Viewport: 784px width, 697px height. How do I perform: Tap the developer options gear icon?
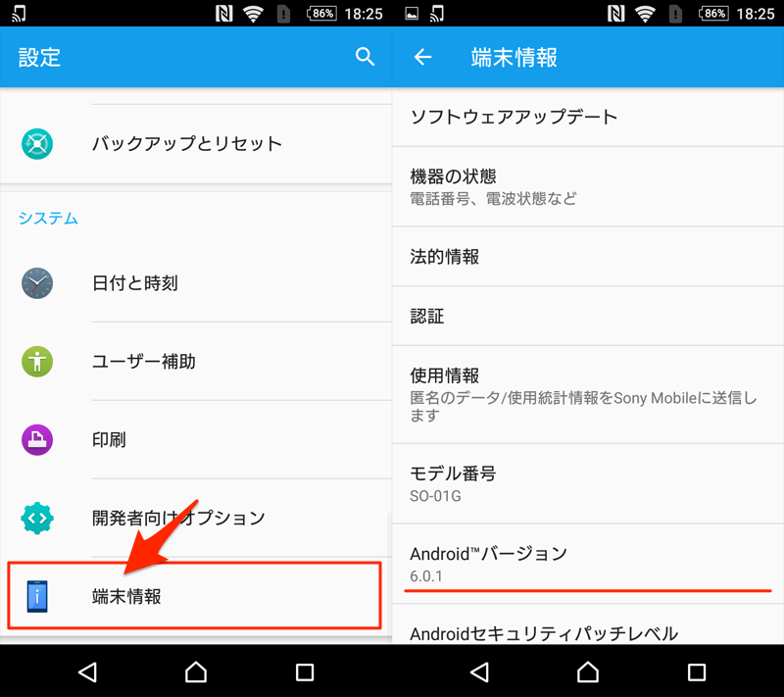click(x=37, y=518)
